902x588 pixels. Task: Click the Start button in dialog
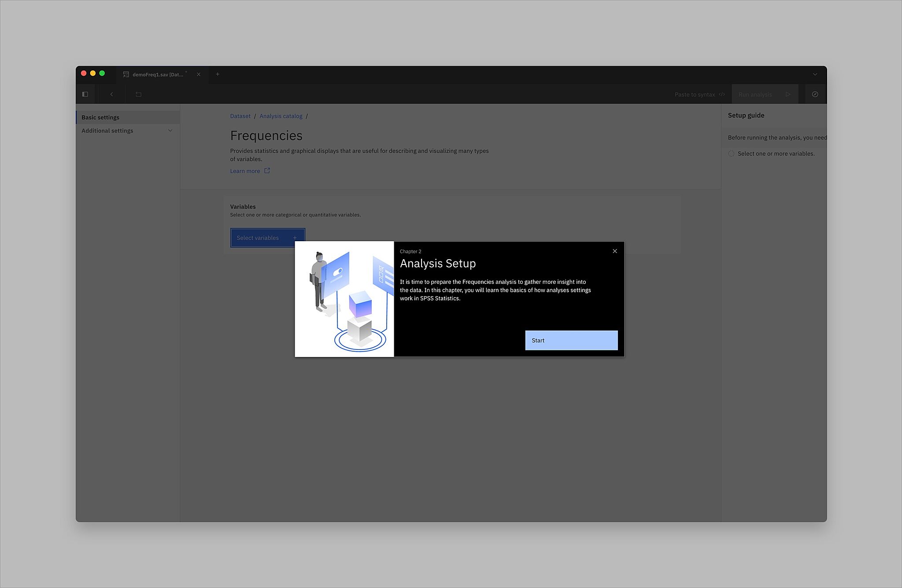[571, 340]
